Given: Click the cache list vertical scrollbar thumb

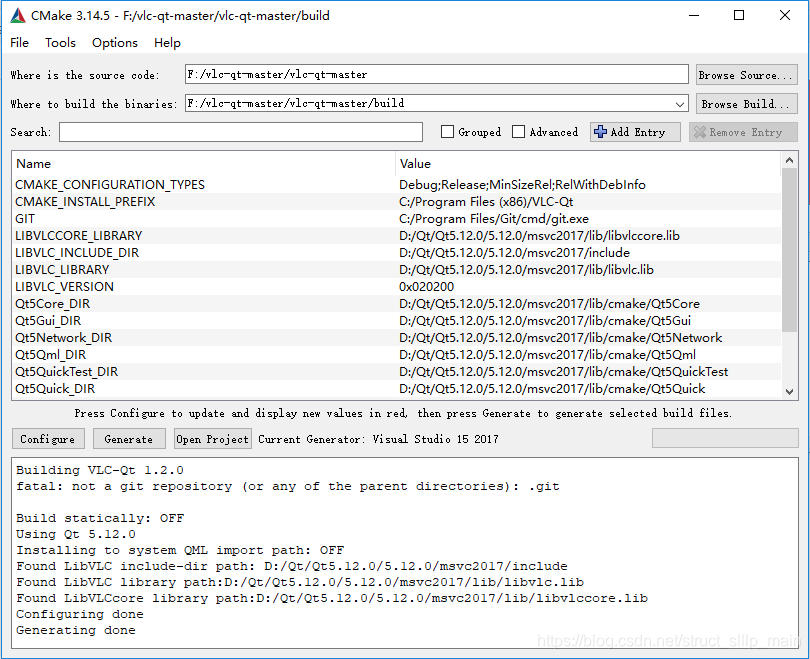Looking at the screenshot, I should 789,250.
